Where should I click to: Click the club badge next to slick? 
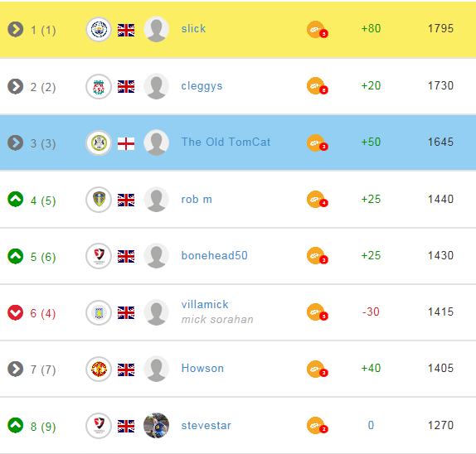pyautogui.click(x=99, y=30)
